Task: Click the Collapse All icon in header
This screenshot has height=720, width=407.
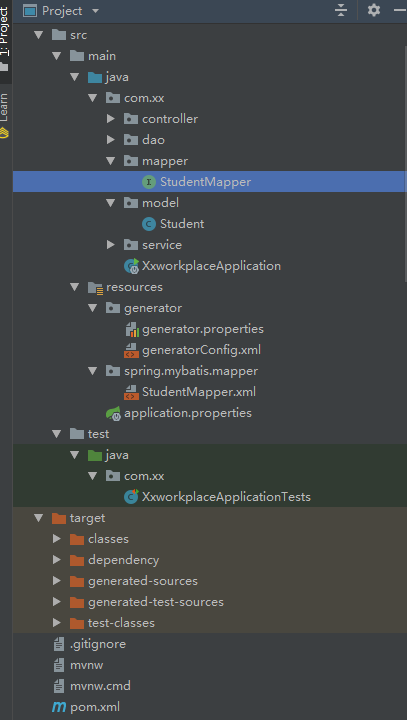Action: (x=341, y=10)
